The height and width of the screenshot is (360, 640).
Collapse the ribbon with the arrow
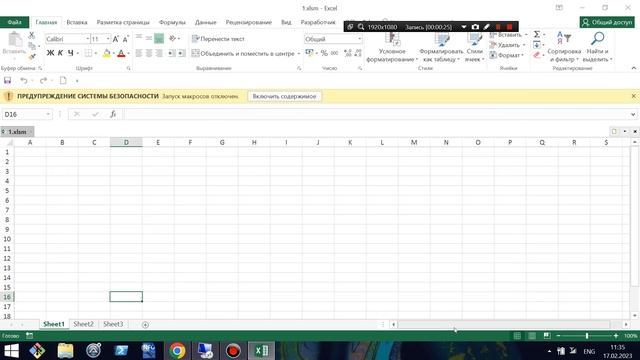click(633, 68)
